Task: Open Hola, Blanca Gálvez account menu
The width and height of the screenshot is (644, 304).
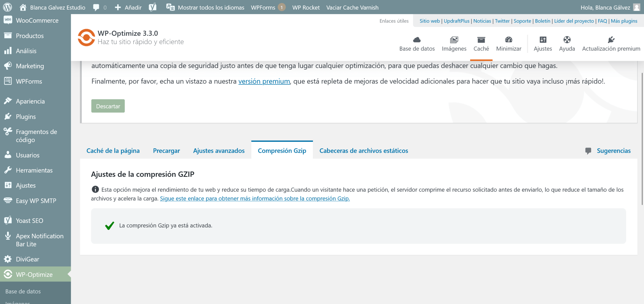Action: (x=611, y=7)
